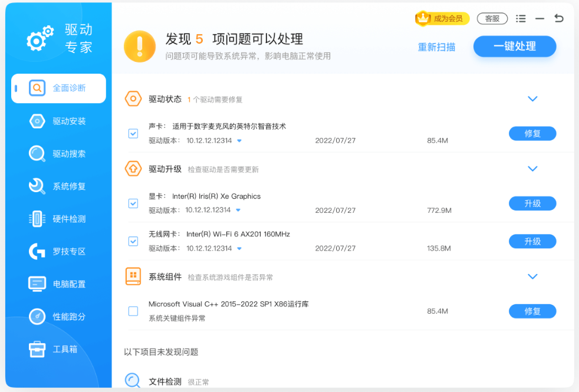Open the 声卡 driver version dropdown
The height and width of the screenshot is (392, 579).
click(239, 141)
